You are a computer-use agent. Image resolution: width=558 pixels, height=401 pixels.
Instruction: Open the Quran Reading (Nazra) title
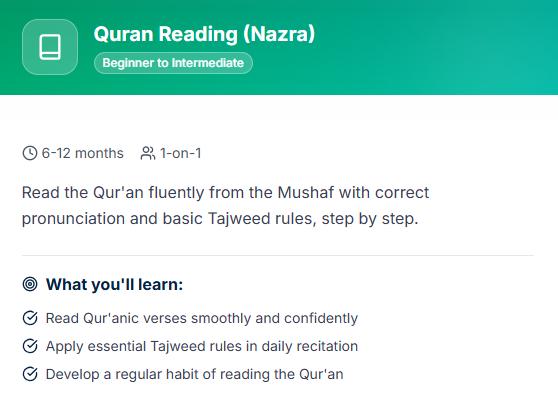pyautogui.click(x=204, y=34)
